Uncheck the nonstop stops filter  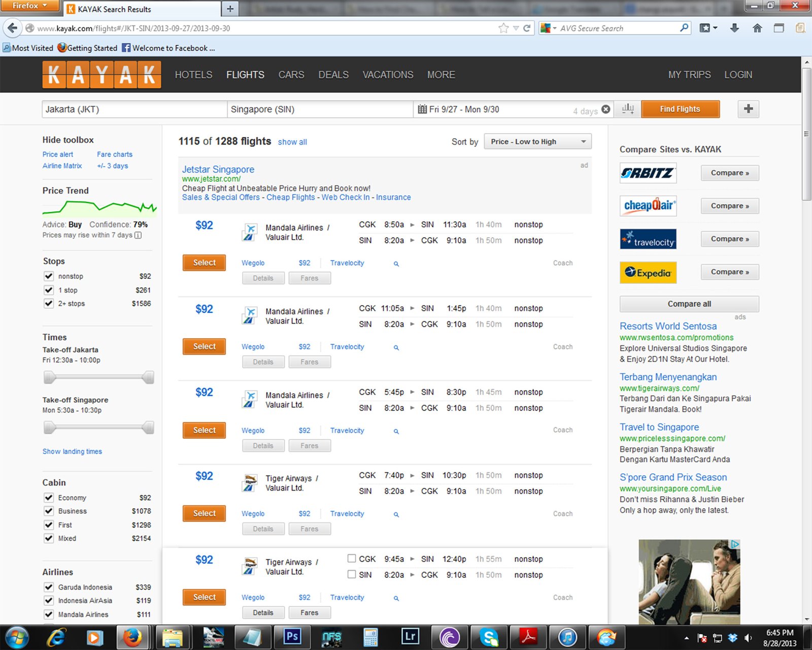pos(49,276)
